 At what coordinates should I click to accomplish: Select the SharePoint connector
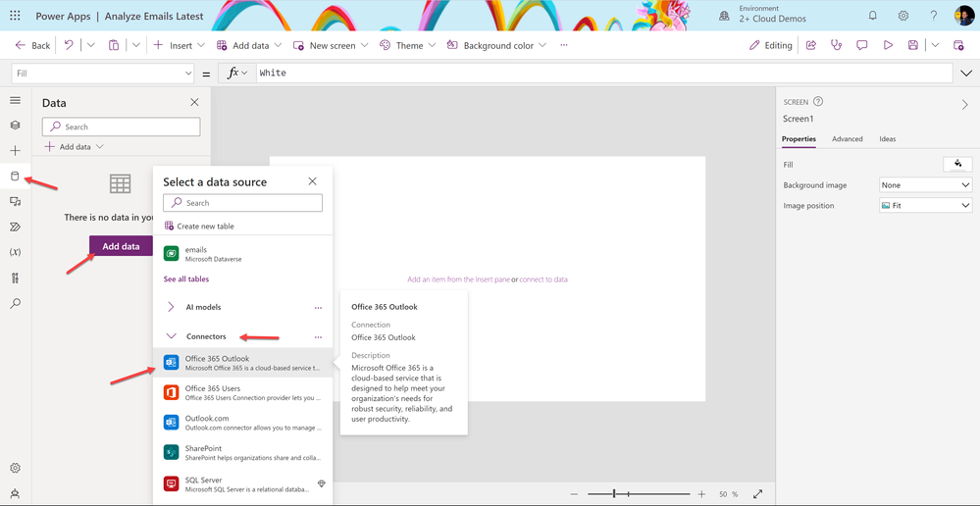[x=242, y=452]
